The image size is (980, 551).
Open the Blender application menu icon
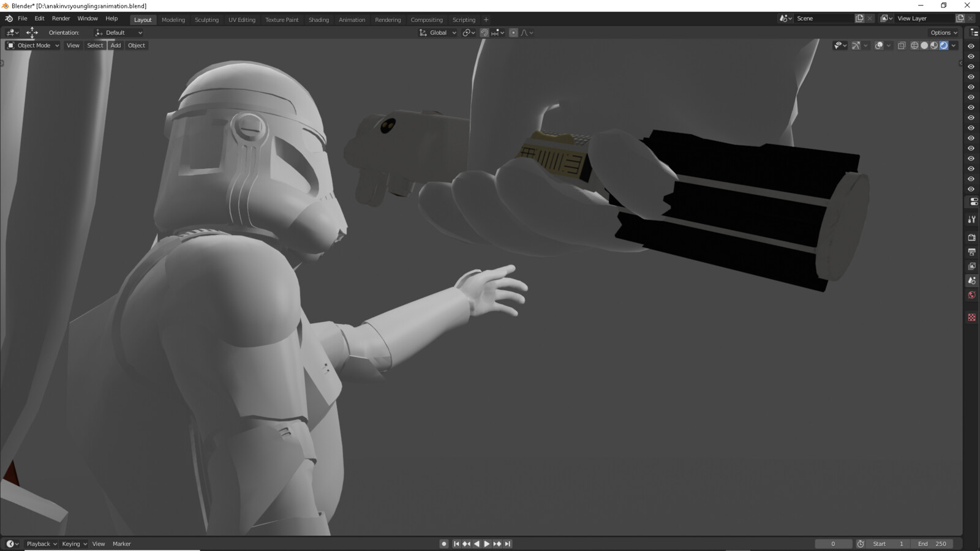pyautogui.click(x=9, y=19)
